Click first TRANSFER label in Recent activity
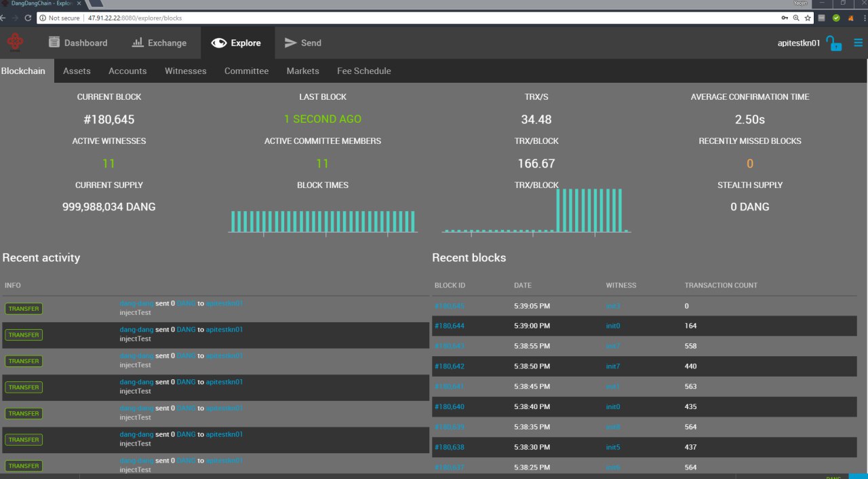Image resolution: width=868 pixels, height=479 pixels. tap(24, 309)
